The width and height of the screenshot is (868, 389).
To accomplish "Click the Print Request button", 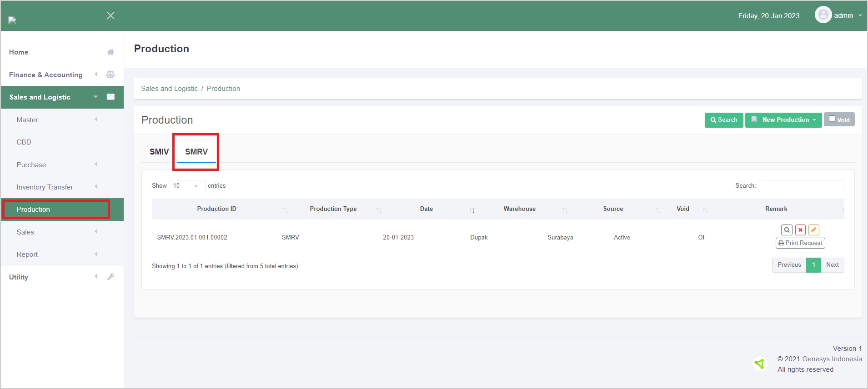I will (800, 243).
